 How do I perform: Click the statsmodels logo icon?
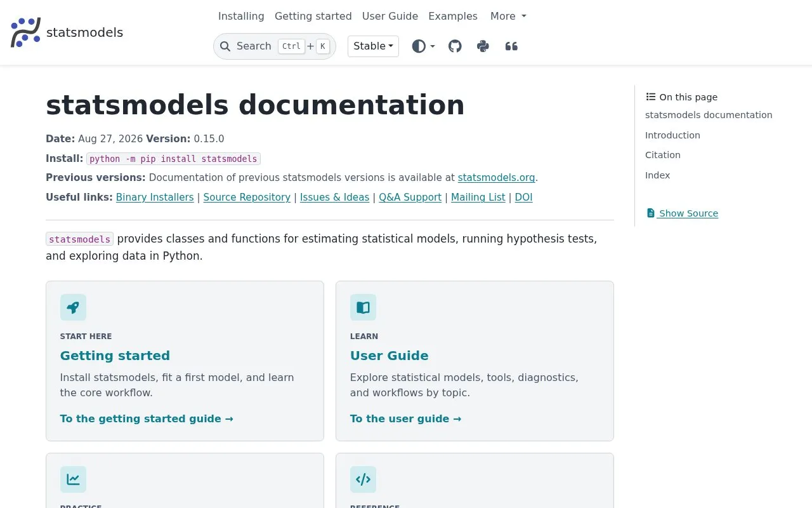(25, 32)
